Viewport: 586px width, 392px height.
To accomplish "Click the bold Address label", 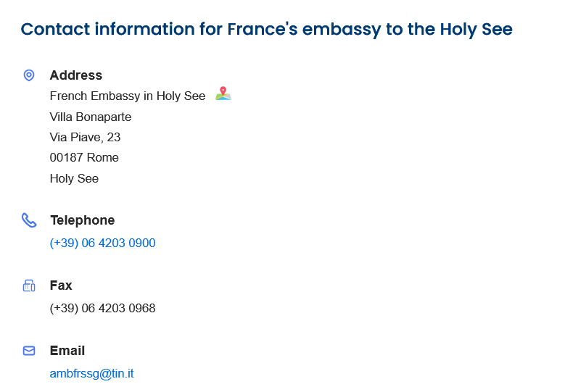I will pyautogui.click(x=75, y=75).
